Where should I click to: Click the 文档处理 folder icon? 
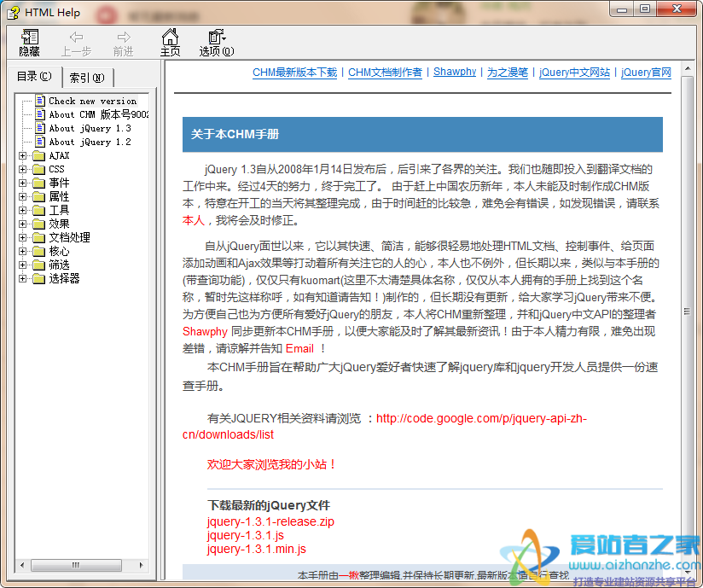pos(39,238)
